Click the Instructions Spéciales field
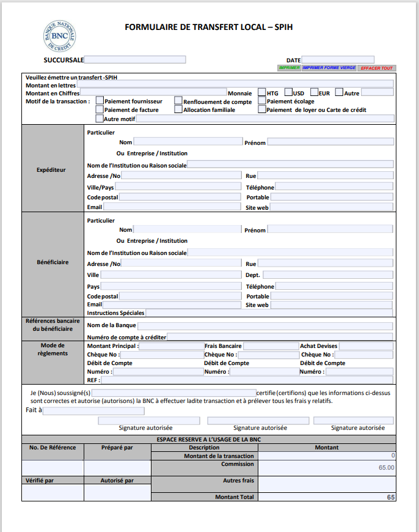This screenshot has height=532, width=419. (269, 313)
